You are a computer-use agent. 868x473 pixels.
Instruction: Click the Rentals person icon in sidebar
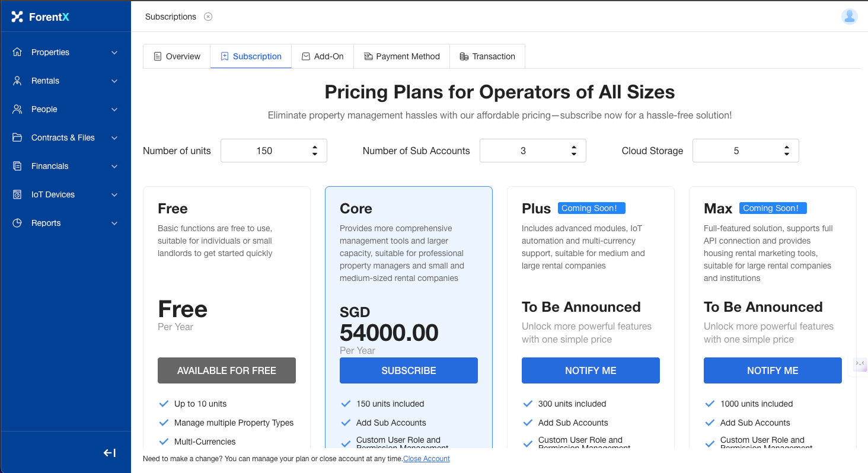[17, 81]
